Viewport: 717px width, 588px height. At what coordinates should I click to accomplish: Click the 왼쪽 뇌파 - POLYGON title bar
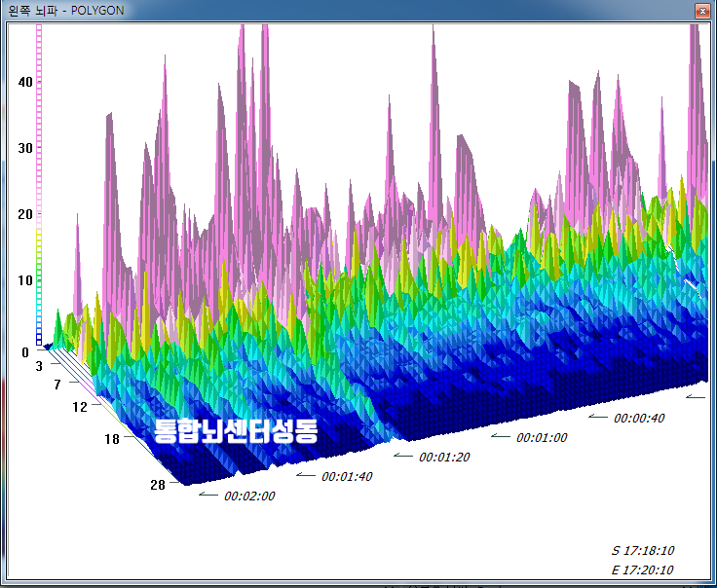coord(292,10)
